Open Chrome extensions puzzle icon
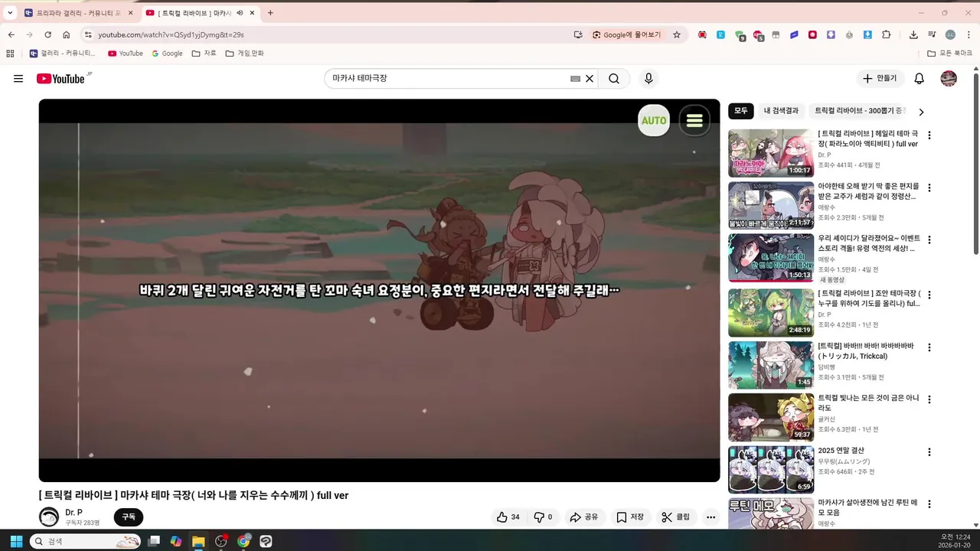 click(x=887, y=34)
